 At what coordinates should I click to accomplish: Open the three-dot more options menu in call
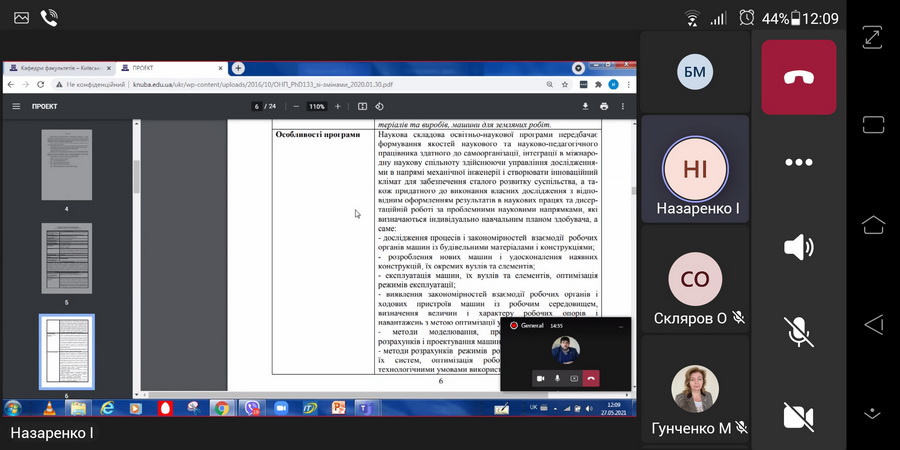coord(798,162)
